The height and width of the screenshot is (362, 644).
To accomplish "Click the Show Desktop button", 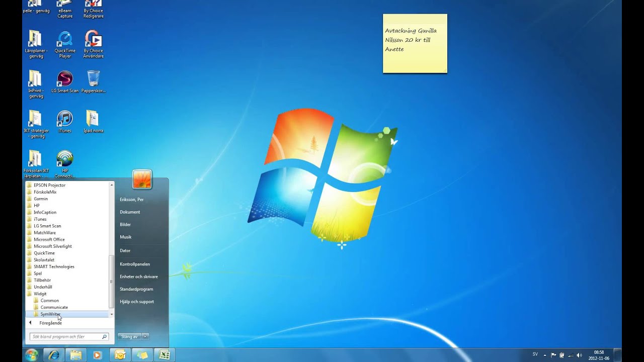I will tap(618, 355).
